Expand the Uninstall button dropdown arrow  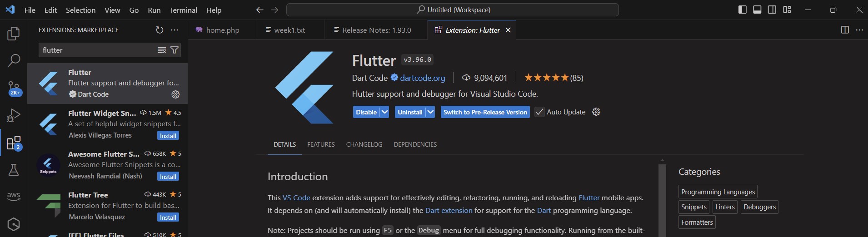coord(430,112)
